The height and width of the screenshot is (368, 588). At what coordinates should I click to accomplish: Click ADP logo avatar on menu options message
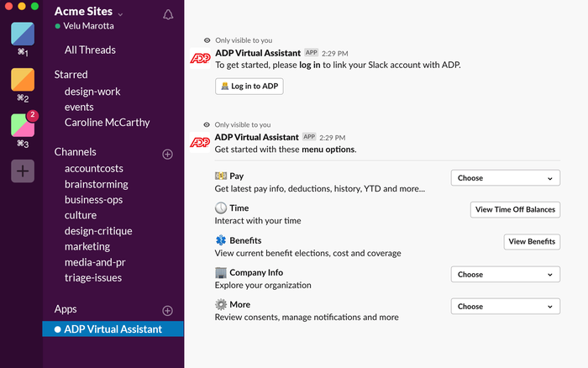[200, 142]
